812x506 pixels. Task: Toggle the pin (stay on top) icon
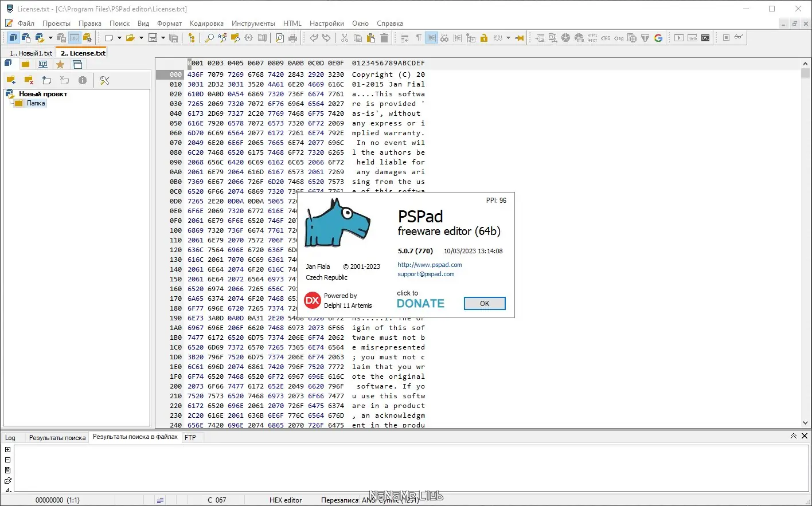point(520,38)
